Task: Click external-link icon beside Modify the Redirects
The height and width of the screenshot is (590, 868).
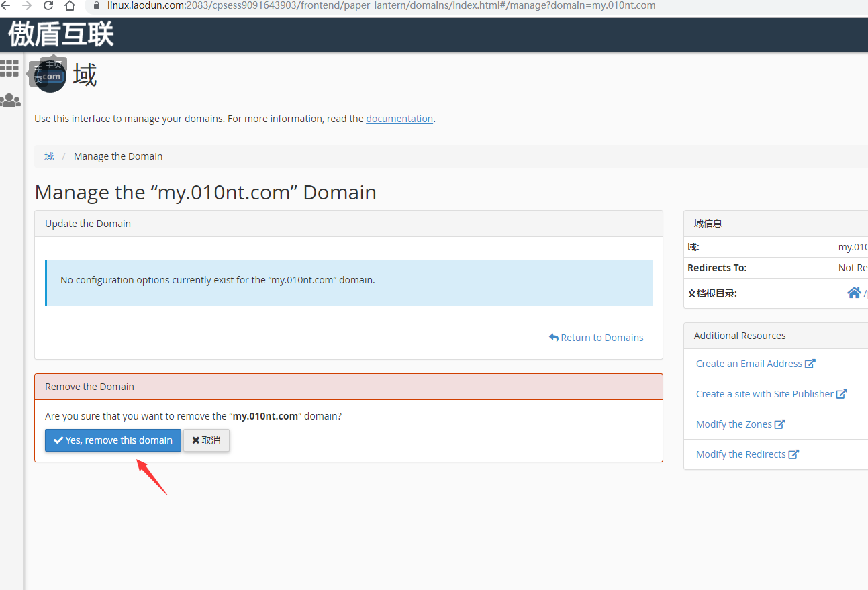Action: (x=793, y=454)
